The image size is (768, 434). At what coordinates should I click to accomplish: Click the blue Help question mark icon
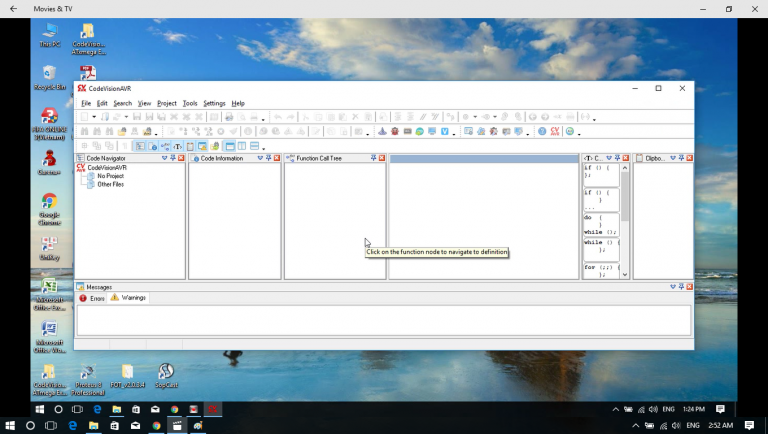pos(542,131)
